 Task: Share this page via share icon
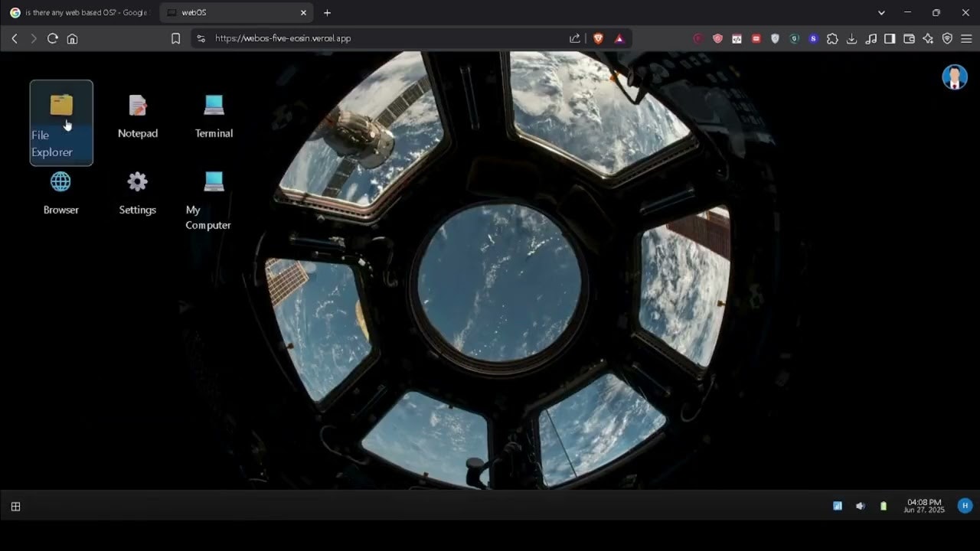click(575, 38)
